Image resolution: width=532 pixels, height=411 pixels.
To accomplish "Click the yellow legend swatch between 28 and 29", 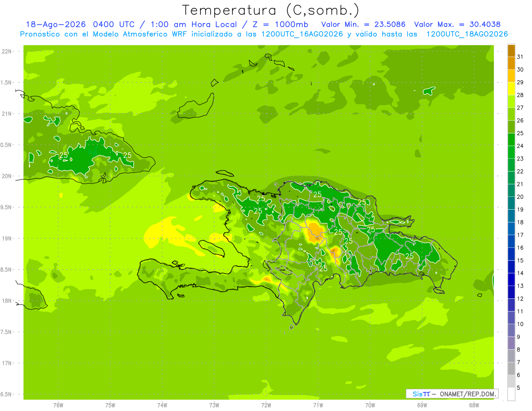I will point(511,89).
